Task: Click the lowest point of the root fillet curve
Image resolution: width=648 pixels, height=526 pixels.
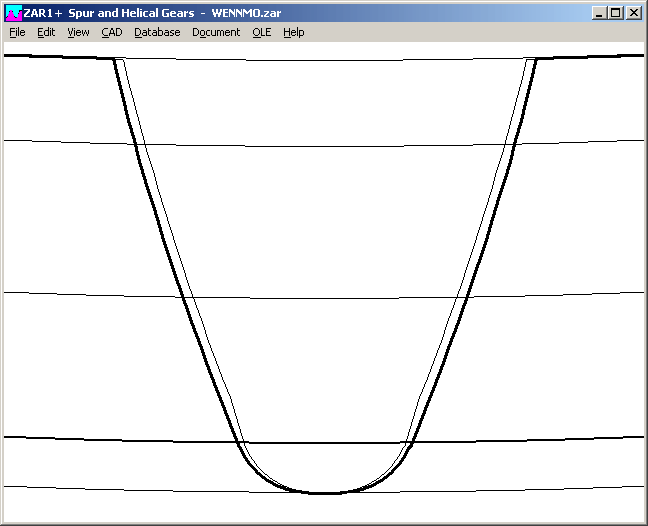Action: click(x=325, y=493)
